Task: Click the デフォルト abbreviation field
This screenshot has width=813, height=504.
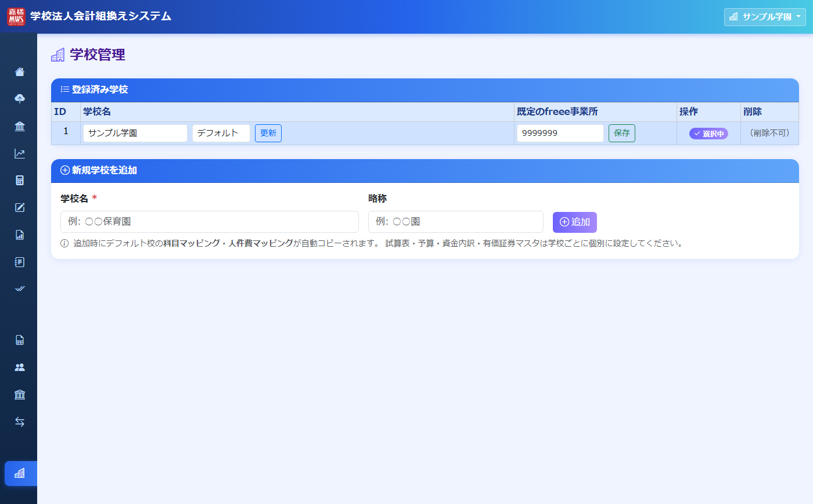Action: [221, 133]
